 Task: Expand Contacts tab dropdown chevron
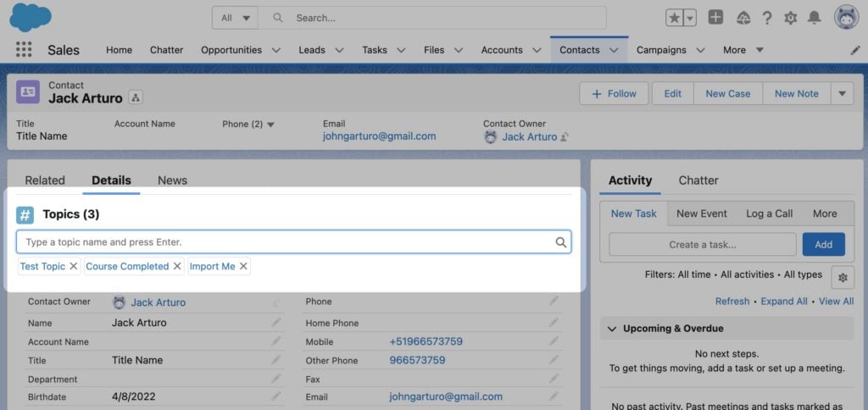pos(614,50)
